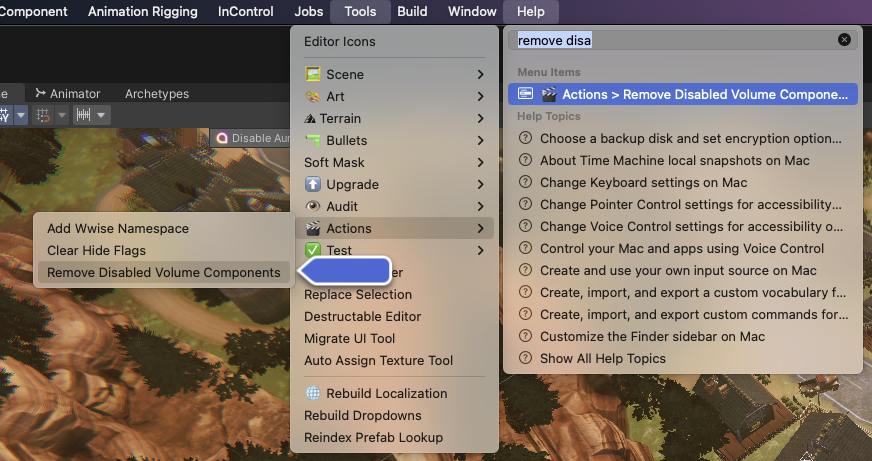872x461 pixels.
Task: Expand the Soft Mask submenu arrow
Action: tap(480, 162)
